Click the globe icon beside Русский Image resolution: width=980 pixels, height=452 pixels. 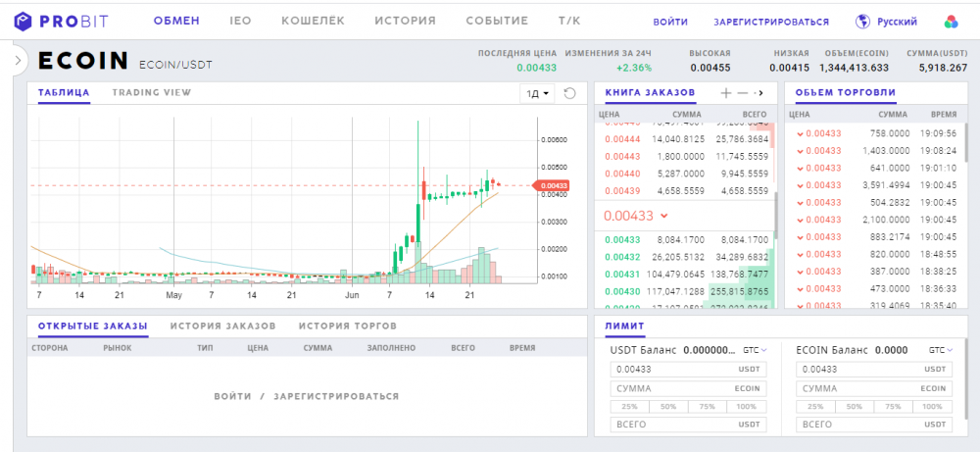click(863, 21)
